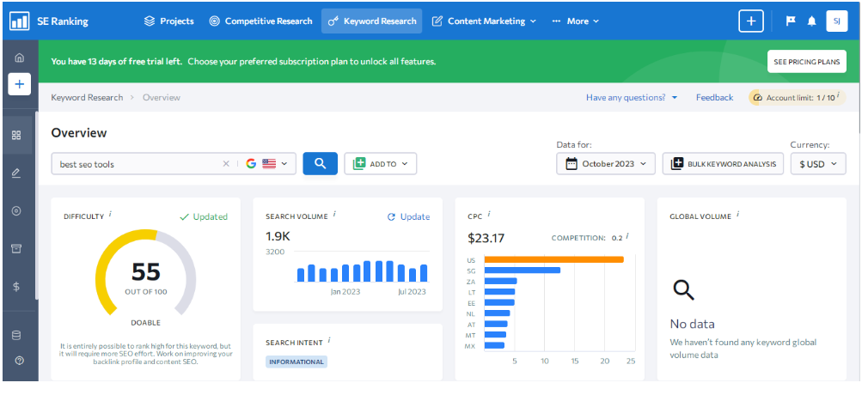Open the Feedback link
Viewport: 868px width, 395px height.
point(715,97)
